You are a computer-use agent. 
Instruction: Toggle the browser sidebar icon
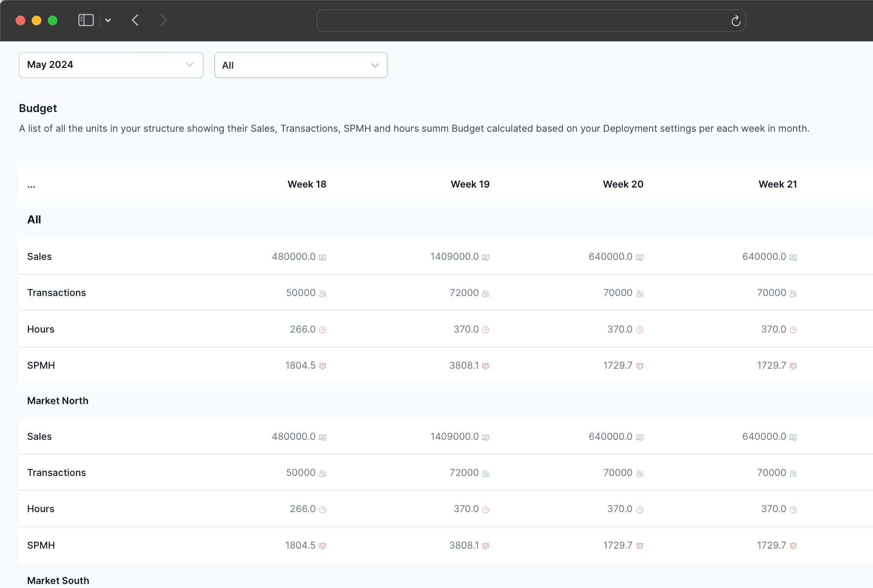(86, 20)
